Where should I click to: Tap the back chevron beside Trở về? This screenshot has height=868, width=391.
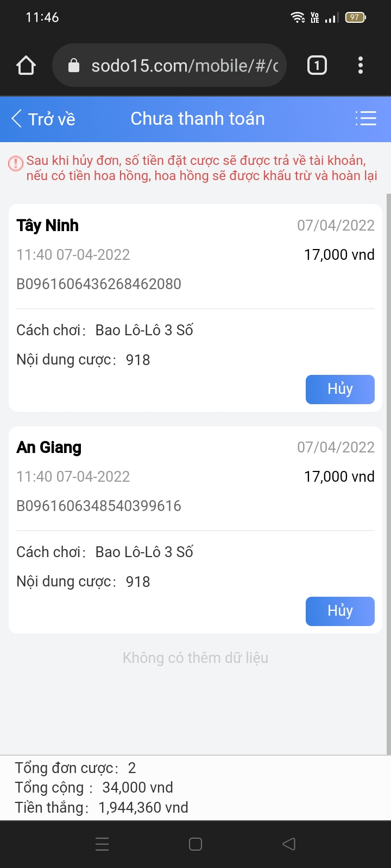17,118
